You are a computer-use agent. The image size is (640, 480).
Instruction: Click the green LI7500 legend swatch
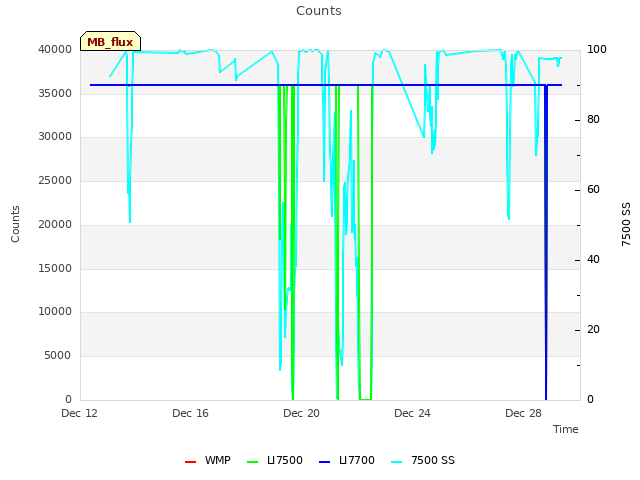[x=252, y=462]
